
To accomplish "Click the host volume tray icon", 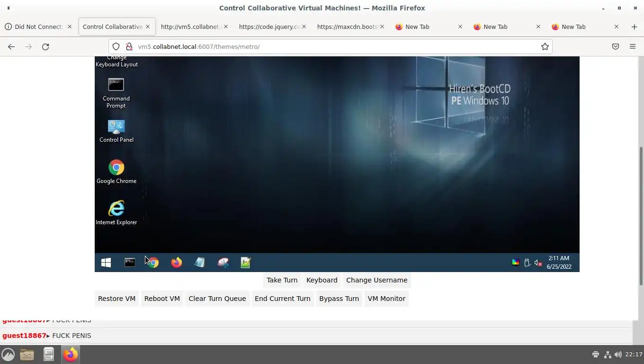I will tap(618, 355).
